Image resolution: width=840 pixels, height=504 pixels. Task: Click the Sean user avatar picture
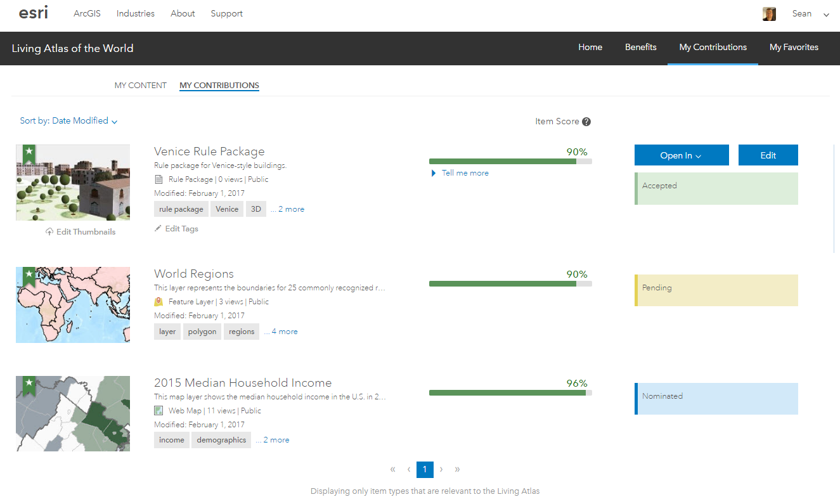coord(769,14)
